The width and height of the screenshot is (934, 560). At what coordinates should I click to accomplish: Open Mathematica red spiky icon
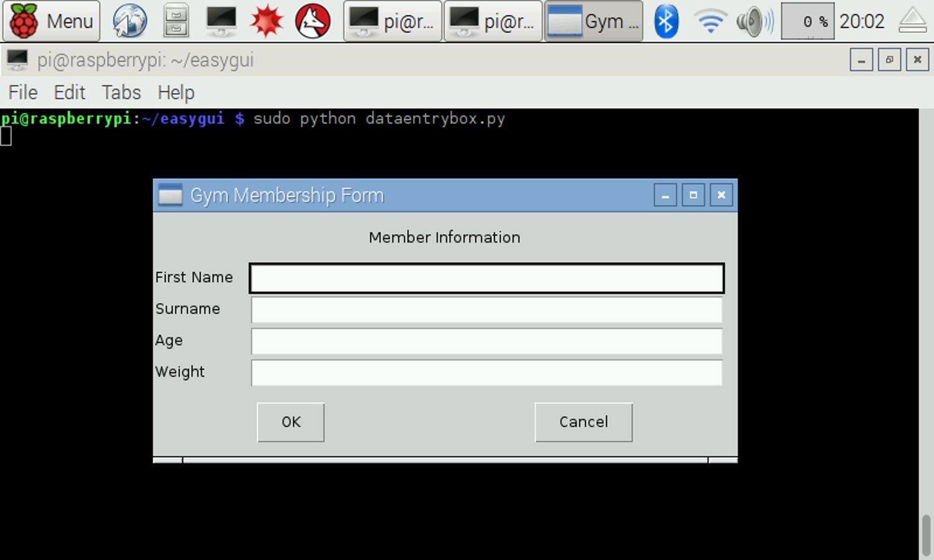click(267, 21)
